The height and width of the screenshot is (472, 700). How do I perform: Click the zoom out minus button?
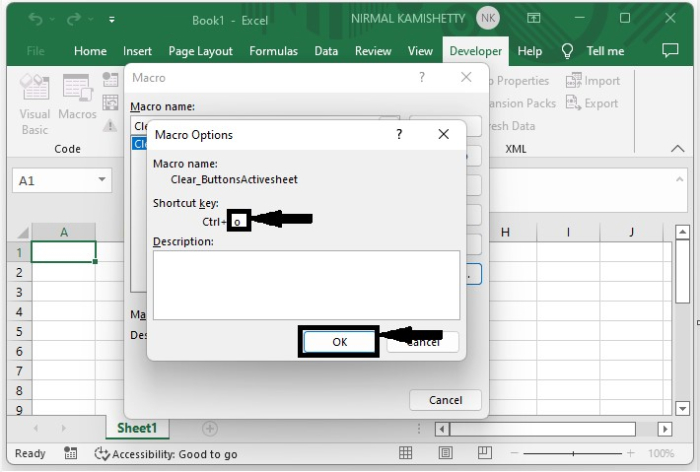(x=514, y=453)
